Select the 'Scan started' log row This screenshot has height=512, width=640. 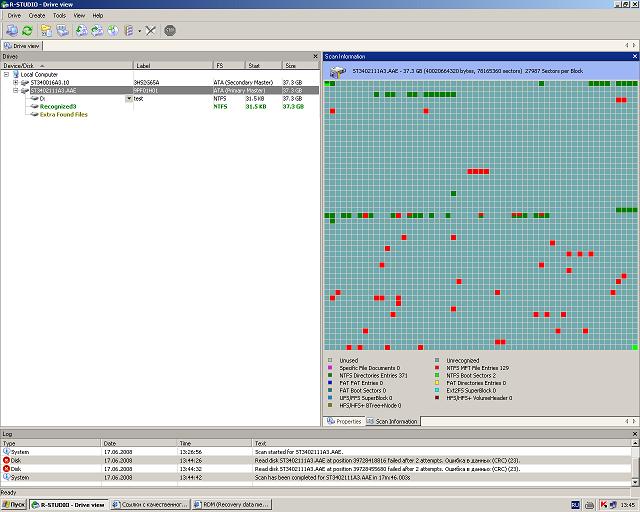coord(316,452)
